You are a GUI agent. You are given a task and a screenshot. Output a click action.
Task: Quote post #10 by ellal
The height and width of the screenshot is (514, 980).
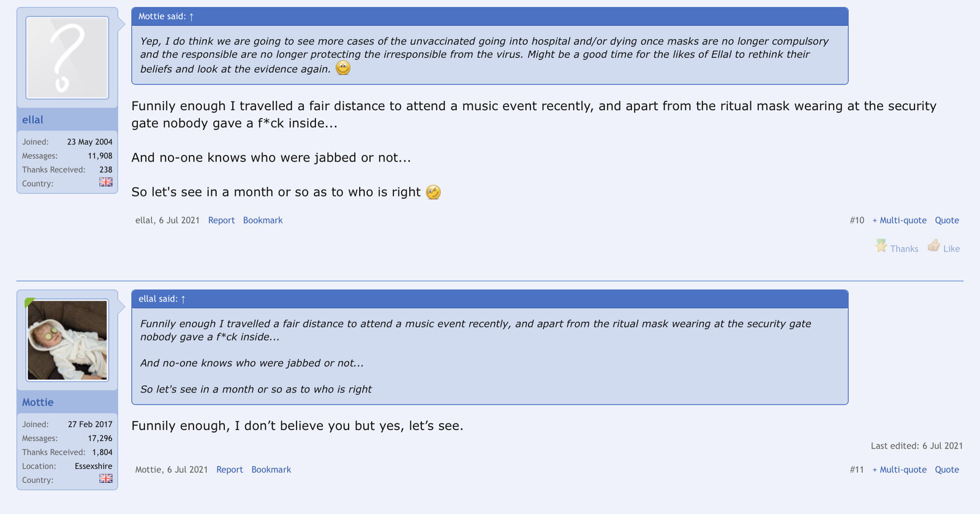[x=946, y=220]
